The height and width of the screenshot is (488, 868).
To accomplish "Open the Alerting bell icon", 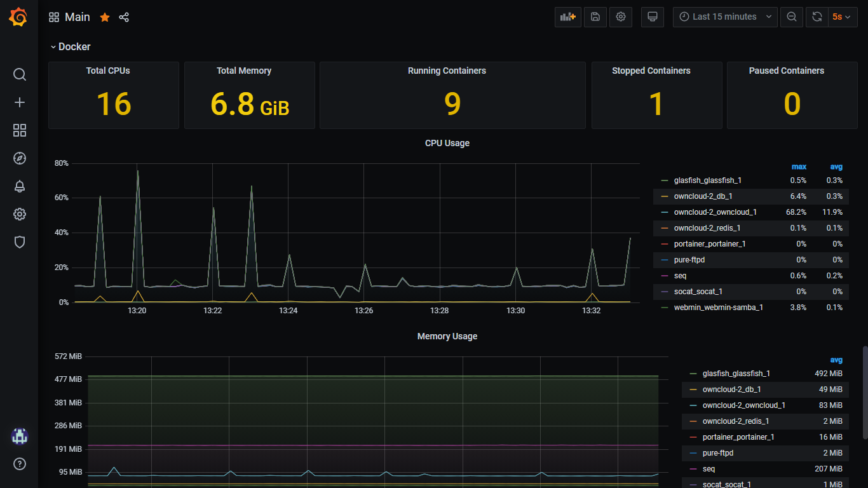I will coord(20,186).
